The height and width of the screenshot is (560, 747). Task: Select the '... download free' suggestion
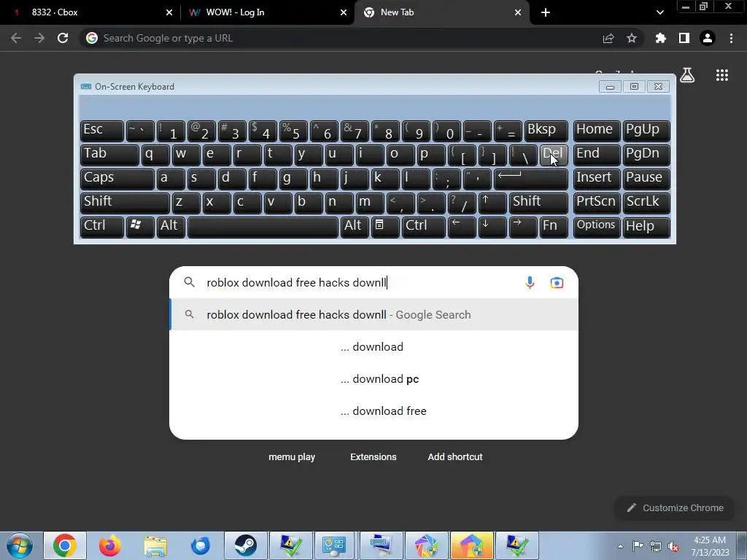tap(374, 411)
